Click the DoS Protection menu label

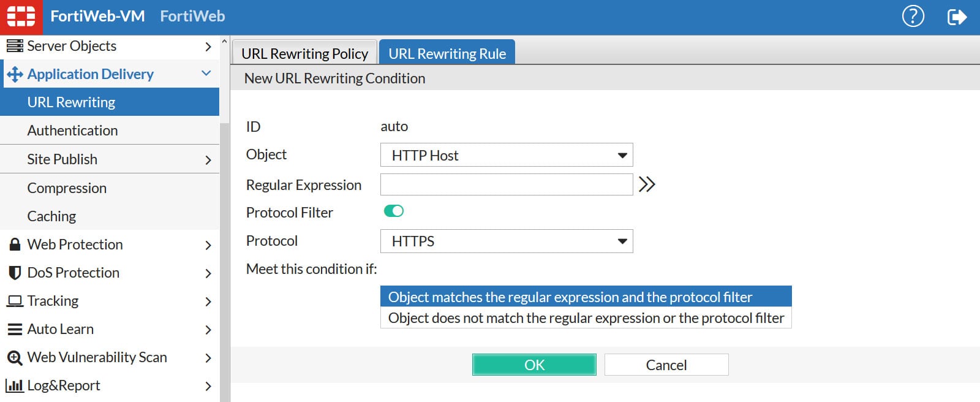tap(73, 273)
